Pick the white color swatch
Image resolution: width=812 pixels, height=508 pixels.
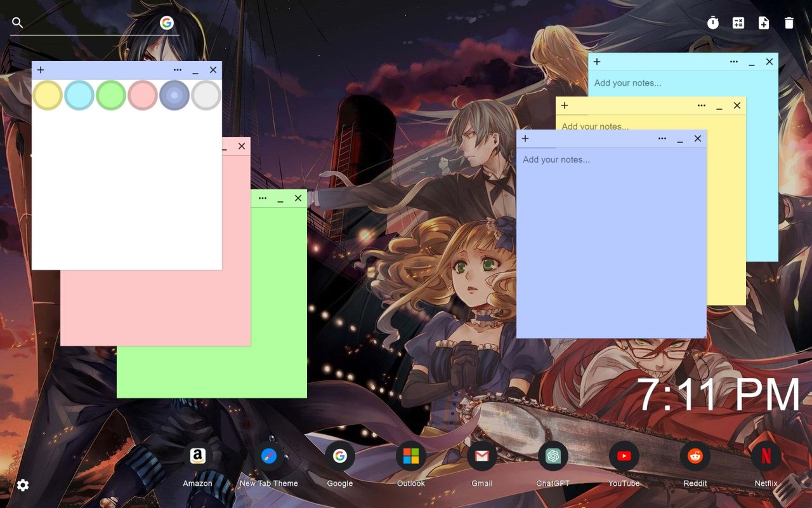point(206,95)
